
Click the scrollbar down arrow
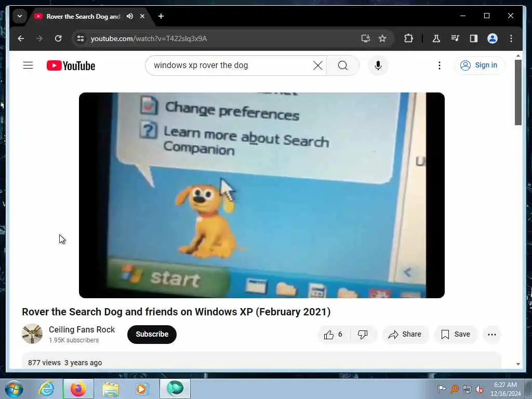click(518, 364)
